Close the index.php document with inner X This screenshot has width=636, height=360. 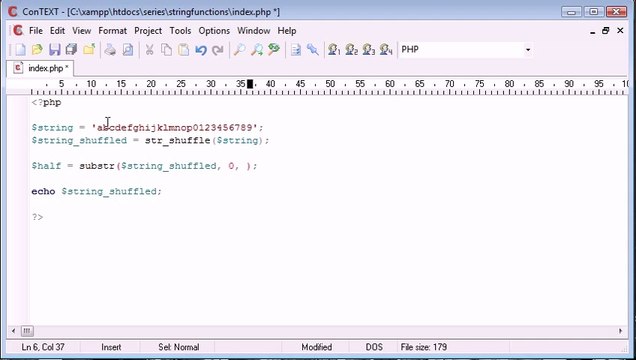click(x=620, y=31)
